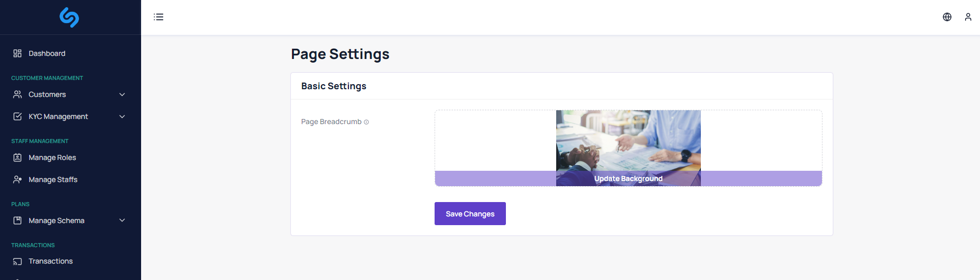Expand the Manage Schema chevron
The image size is (980, 280).
pos(122,221)
